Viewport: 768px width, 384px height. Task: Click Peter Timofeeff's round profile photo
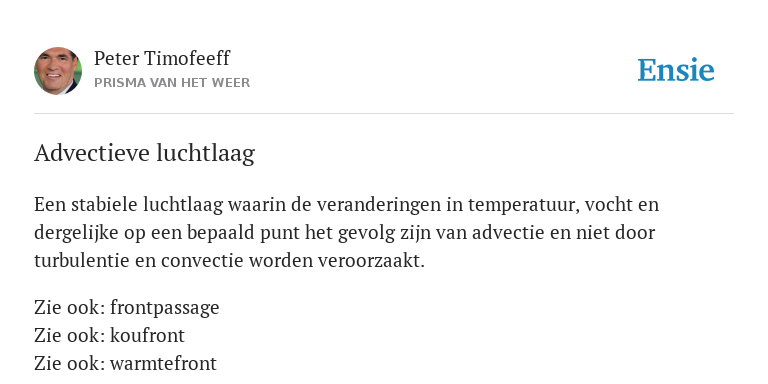pyautogui.click(x=58, y=71)
